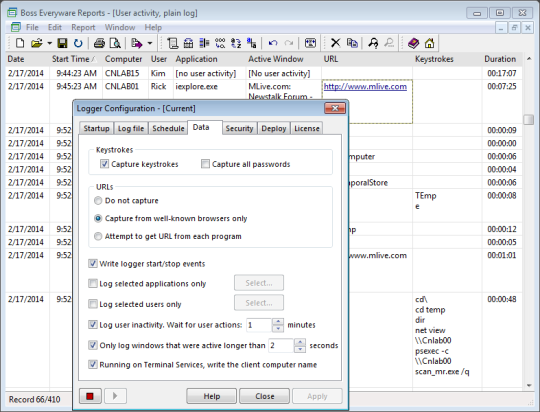Screen dimensions: 540x412
Task: Enable Capture all passwords checkbox
Action: tap(205, 164)
